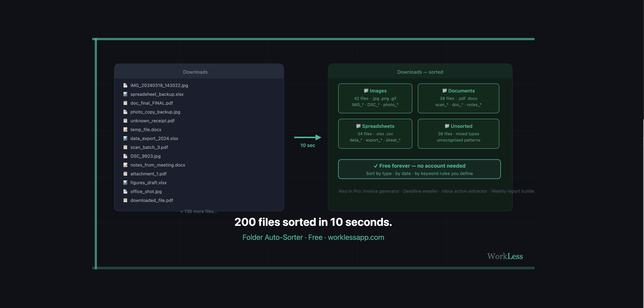This screenshot has width=644, height=308.
Task: Select the file name office_shot.jpg
Action: [146, 191]
